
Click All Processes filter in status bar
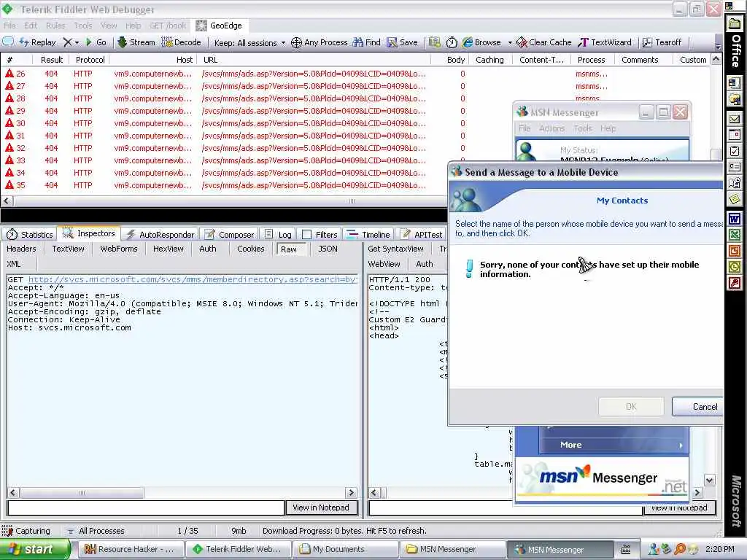pyautogui.click(x=96, y=531)
